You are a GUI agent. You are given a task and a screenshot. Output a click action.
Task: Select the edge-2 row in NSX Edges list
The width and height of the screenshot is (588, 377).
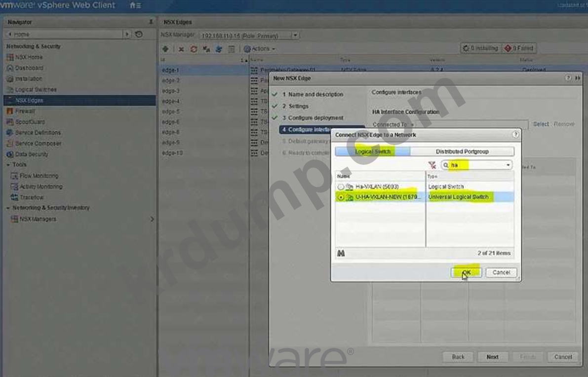point(204,80)
